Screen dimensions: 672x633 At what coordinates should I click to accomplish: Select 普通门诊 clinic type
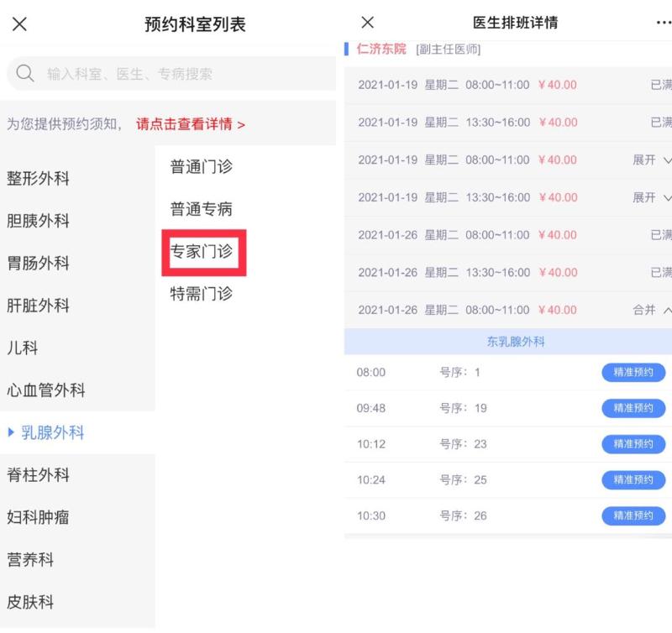pyautogui.click(x=202, y=167)
